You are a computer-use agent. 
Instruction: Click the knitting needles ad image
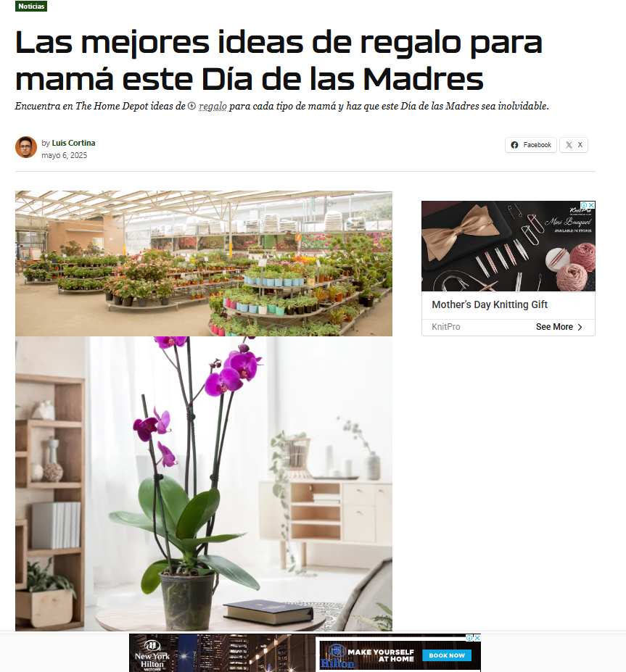pyautogui.click(x=508, y=246)
